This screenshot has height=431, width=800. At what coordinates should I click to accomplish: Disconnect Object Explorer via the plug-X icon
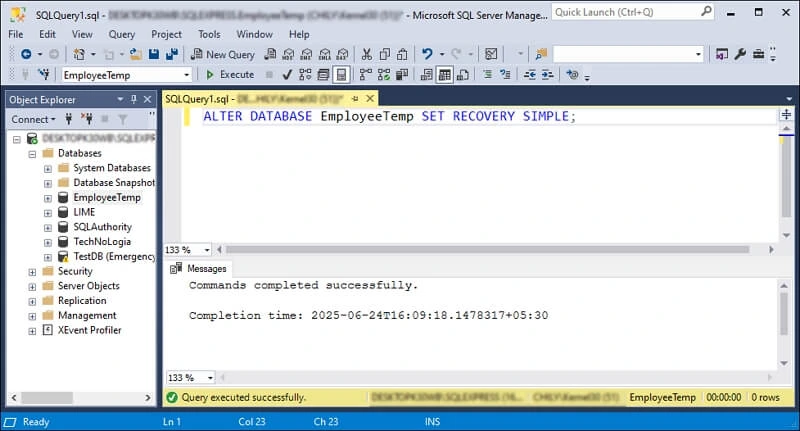pyautogui.click(x=87, y=119)
